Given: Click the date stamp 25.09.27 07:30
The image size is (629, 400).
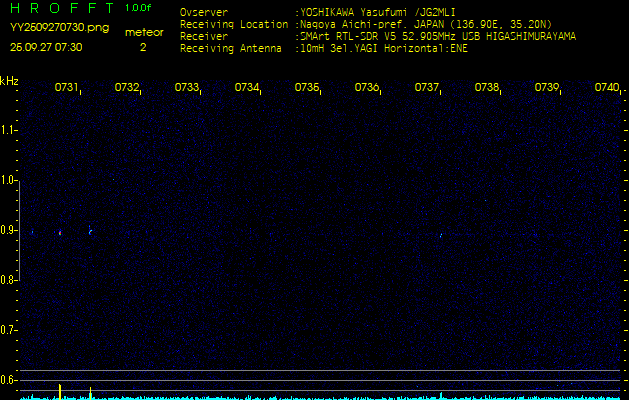Looking at the screenshot, I should tap(46, 47).
